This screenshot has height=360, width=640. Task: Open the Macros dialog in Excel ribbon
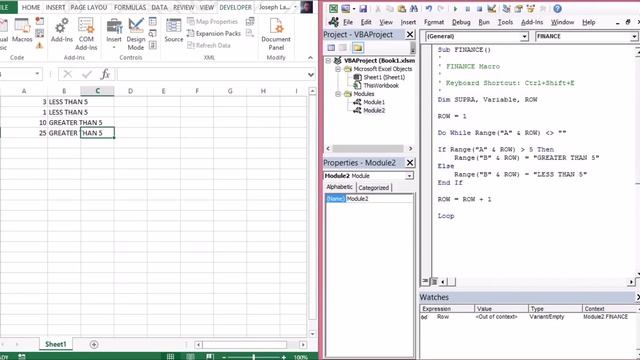click(x=22, y=31)
